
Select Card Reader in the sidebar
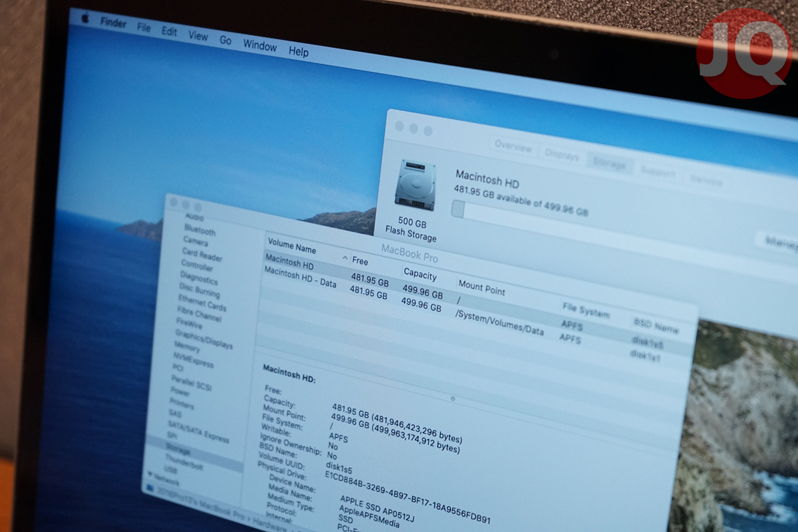202,255
